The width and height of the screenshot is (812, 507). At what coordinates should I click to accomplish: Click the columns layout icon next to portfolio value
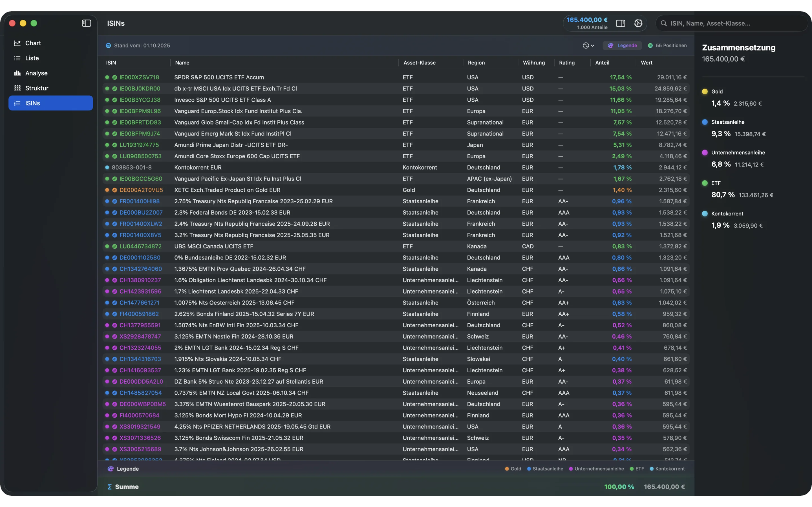(x=620, y=23)
